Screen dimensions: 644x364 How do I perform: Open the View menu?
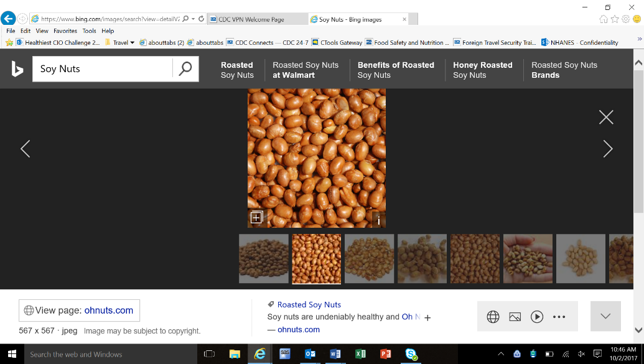pos(42,31)
